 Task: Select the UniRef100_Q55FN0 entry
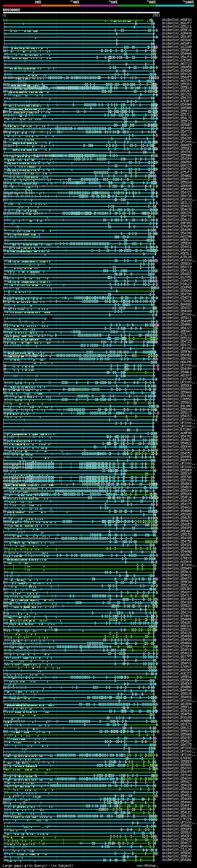[177, 351]
